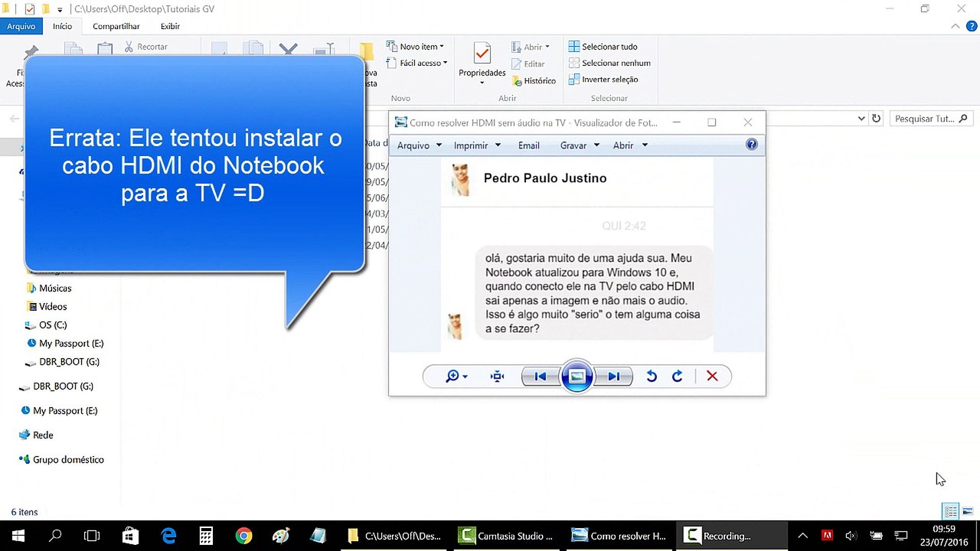Image resolution: width=980 pixels, height=551 pixels.
Task: Click the magnifier zoom button in Photo Viewer
Action: 456,376
